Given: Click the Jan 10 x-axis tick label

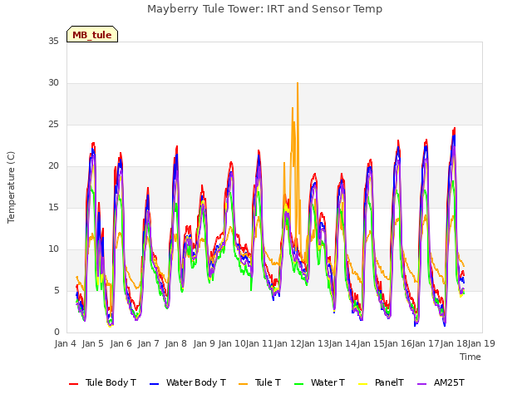Looking at the screenshot, I should click(232, 343).
